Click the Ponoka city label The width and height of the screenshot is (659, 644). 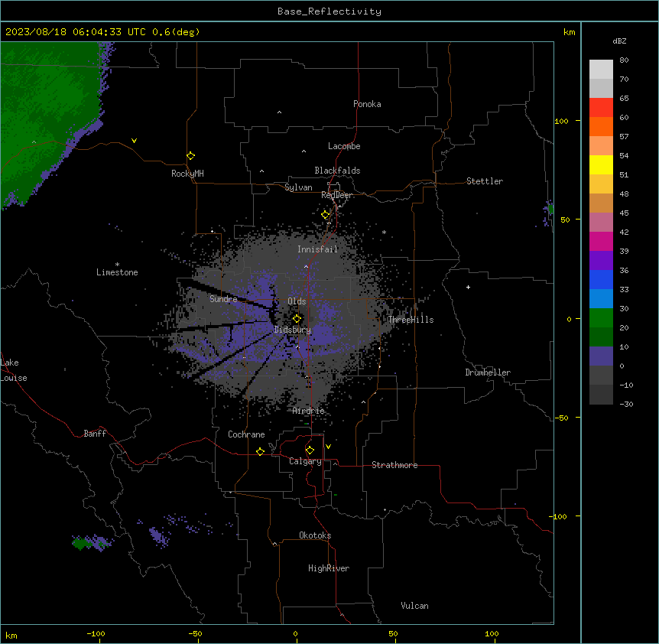coord(367,104)
